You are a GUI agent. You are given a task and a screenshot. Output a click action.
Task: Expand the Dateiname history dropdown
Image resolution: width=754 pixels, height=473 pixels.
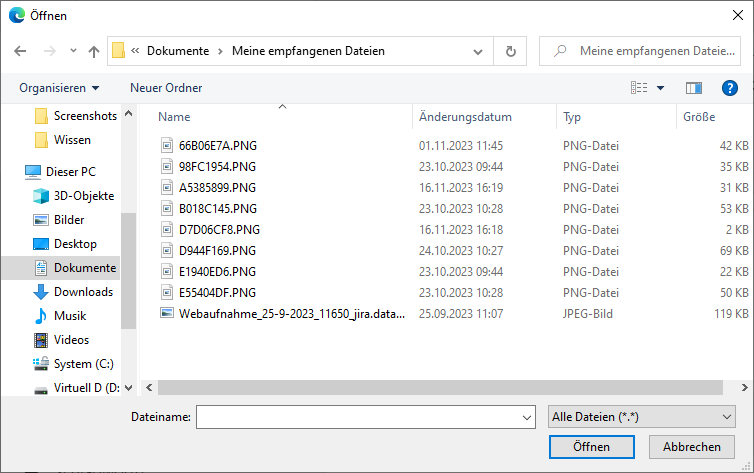click(x=527, y=417)
